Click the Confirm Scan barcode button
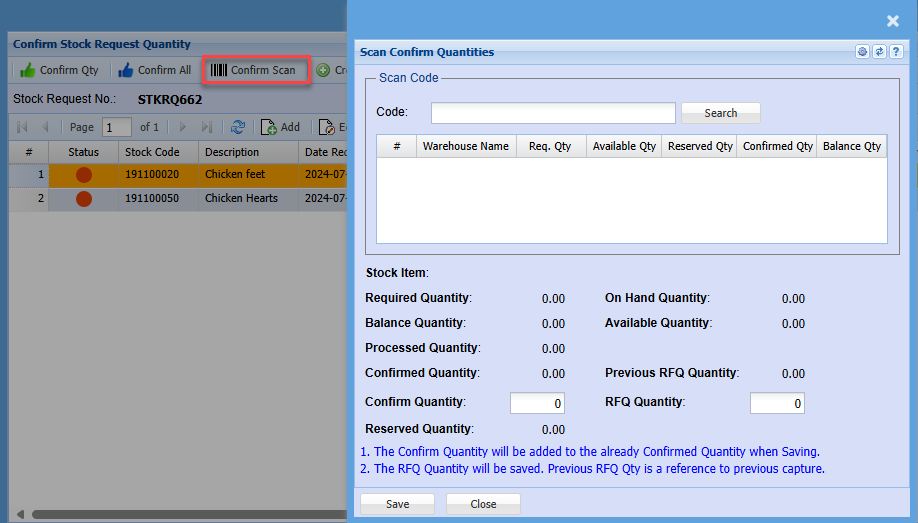Image resolution: width=918 pixels, height=523 pixels. tap(254, 70)
